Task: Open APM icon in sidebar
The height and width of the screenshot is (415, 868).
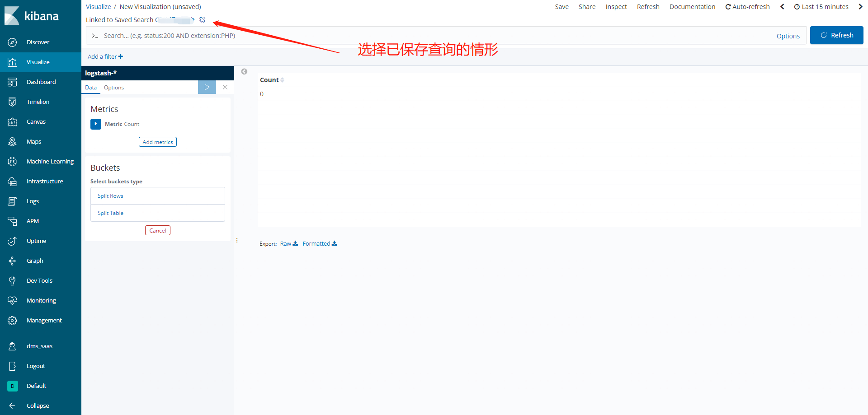Action: [12, 221]
